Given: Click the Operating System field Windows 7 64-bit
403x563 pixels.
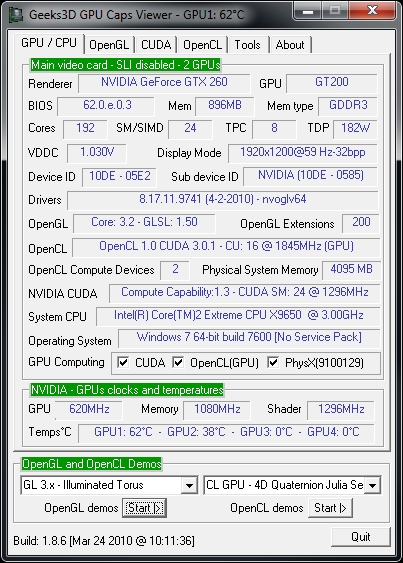Looking at the screenshot, I should click(249, 339).
